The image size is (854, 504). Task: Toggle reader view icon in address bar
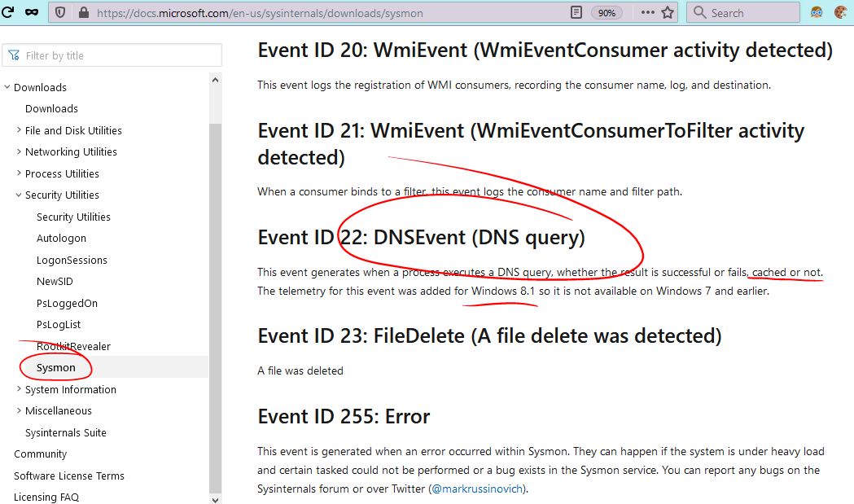(x=576, y=12)
